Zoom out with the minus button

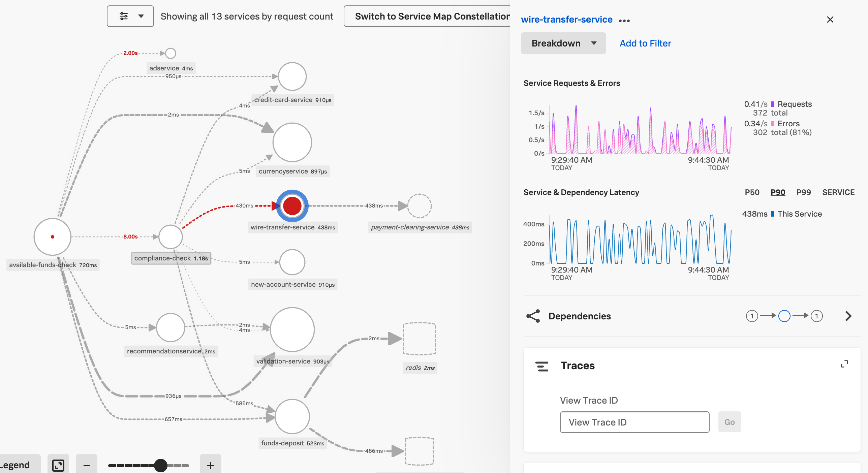(x=87, y=465)
